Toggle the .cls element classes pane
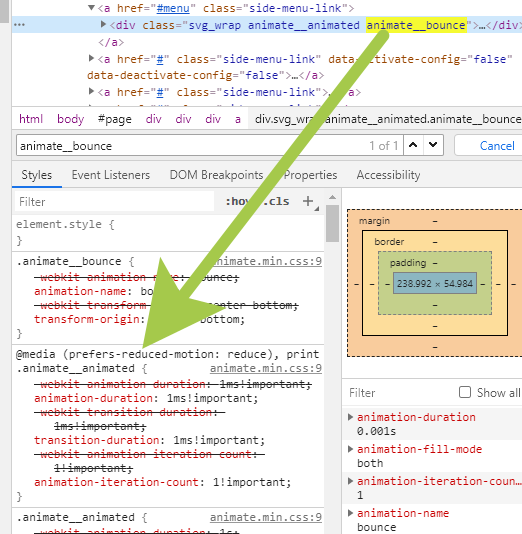Image resolution: width=522 pixels, height=534 pixels. click(277, 201)
